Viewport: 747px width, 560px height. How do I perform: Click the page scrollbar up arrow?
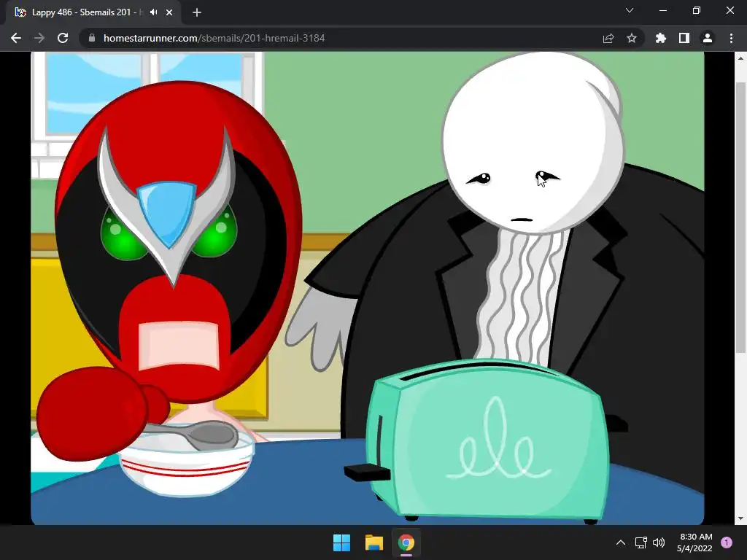(740, 58)
